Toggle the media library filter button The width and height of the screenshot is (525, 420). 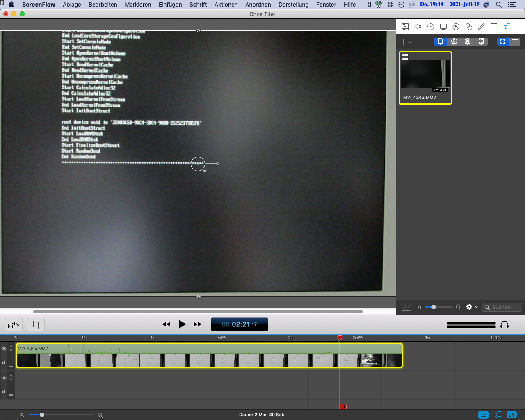[x=406, y=307]
